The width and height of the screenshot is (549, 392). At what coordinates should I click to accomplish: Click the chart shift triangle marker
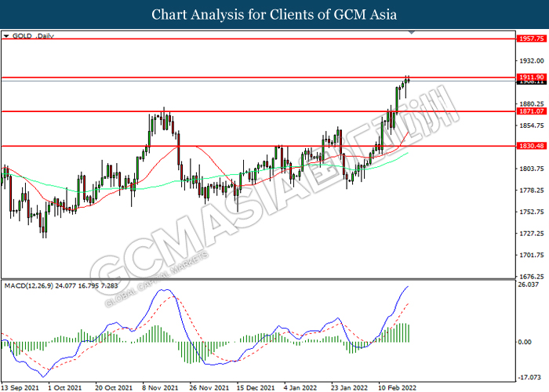point(412,32)
